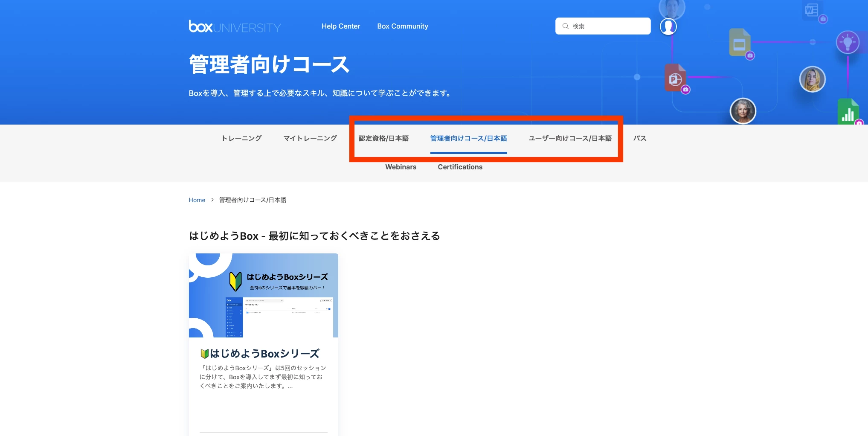Click section heading はじめようBox - 最初に知っておくべきこと
Screen dimensions: 868x436
(314, 236)
